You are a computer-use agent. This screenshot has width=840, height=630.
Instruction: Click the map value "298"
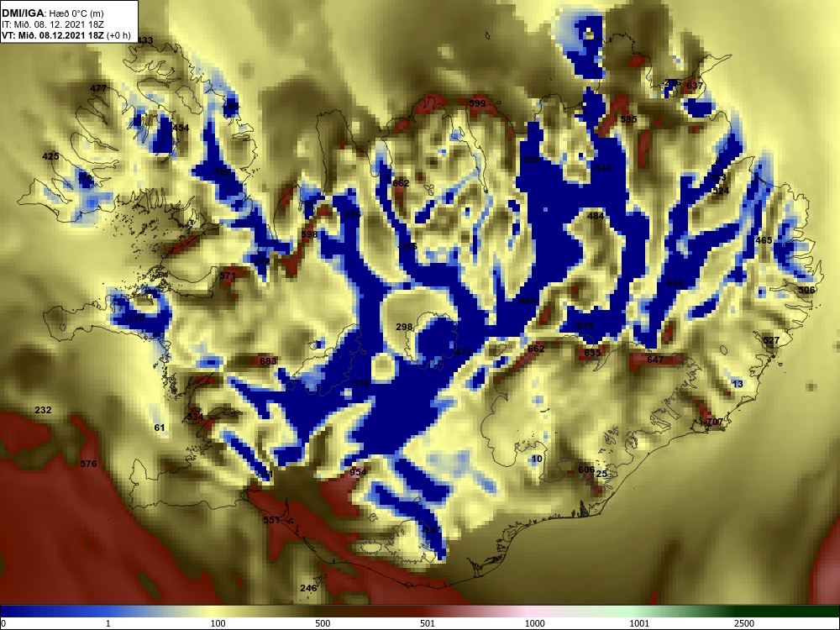pyautogui.click(x=404, y=327)
